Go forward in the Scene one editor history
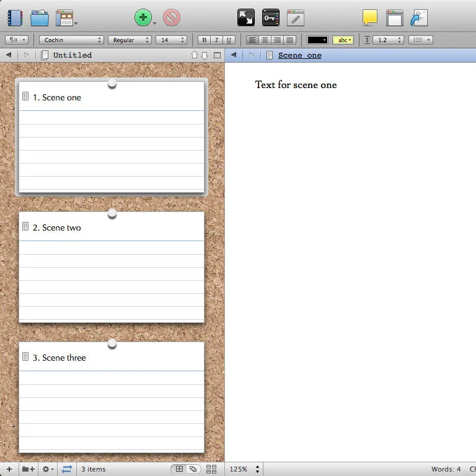The height and width of the screenshot is (476, 476). [252, 55]
